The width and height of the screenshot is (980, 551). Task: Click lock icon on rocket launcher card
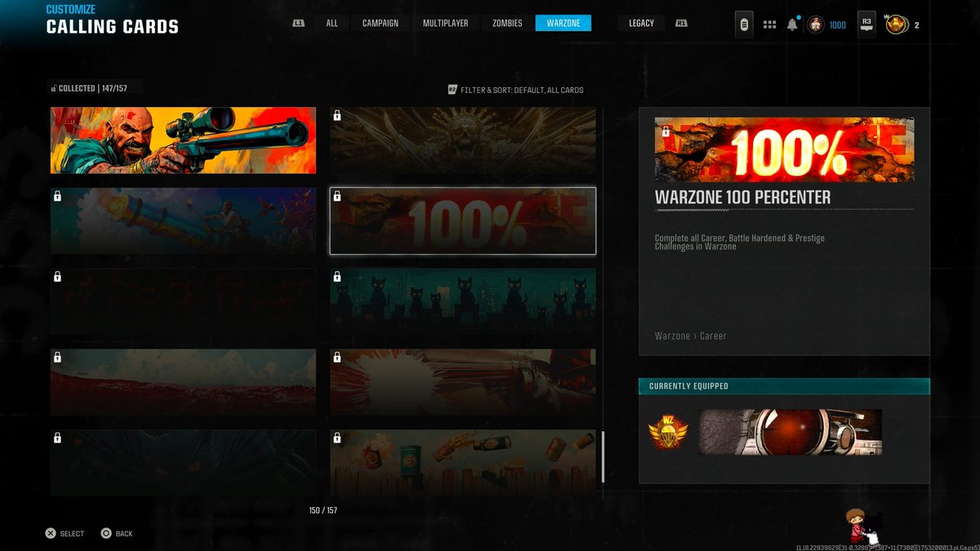click(57, 197)
